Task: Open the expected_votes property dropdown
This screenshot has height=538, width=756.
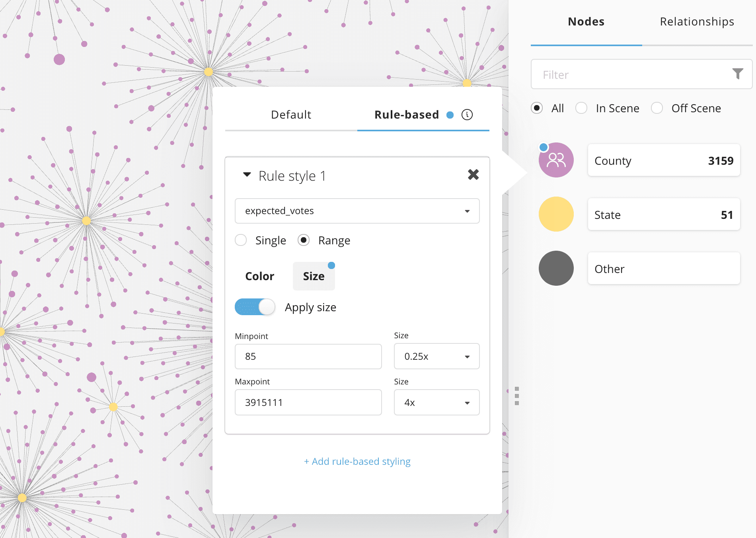Action: coord(357,211)
